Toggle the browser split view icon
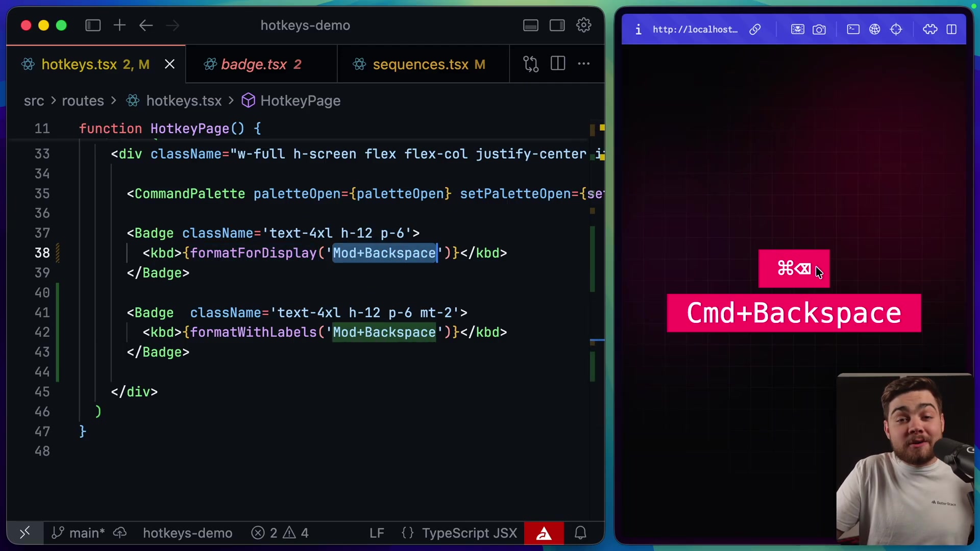The image size is (980, 551). [x=952, y=30]
